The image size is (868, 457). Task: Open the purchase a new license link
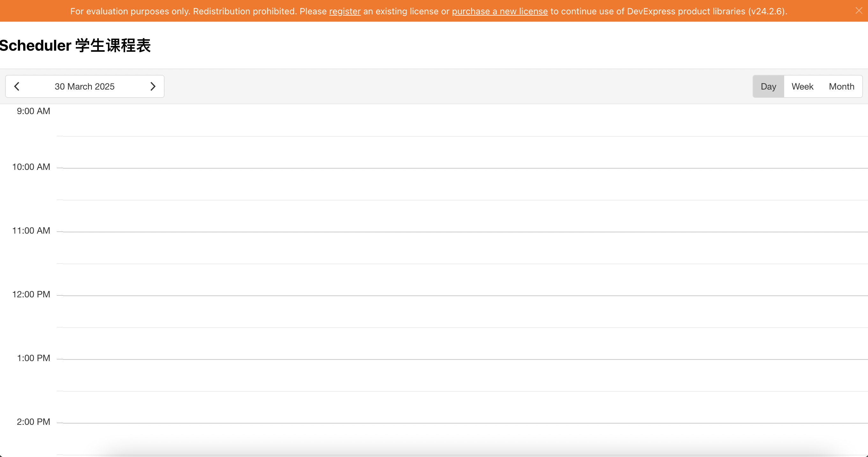(x=499, y=11)
